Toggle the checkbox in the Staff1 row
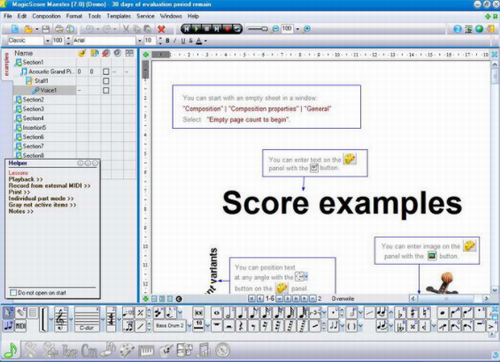 click(106, 81)
